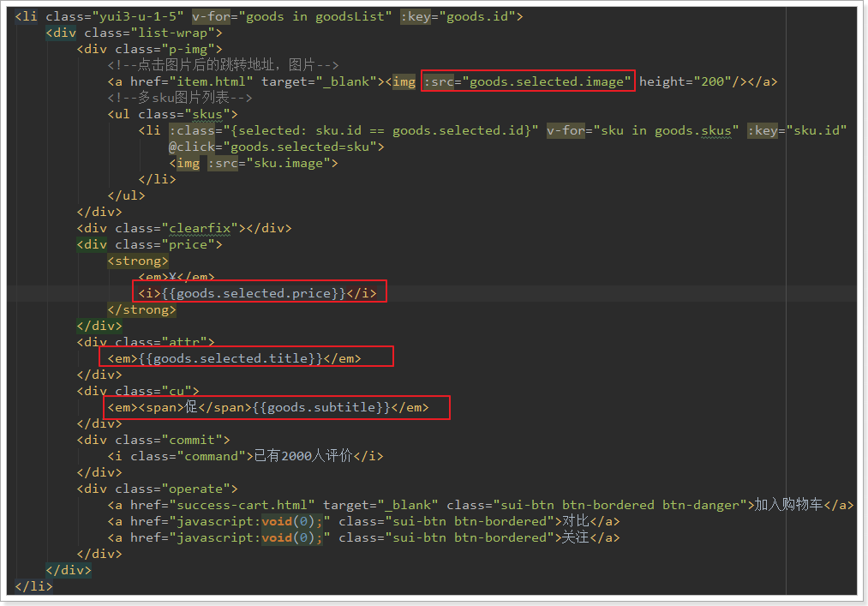The height and width of the screenshot is (606, 868).
Task: Click the 多sku图片列表 comment line
Action: click(180, 98)
